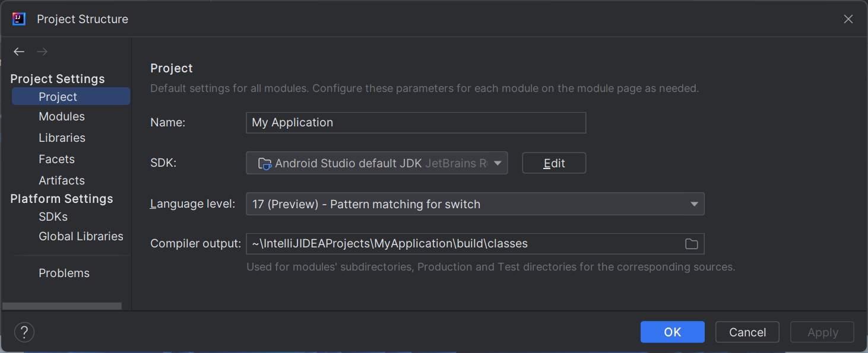Click the Language level label

(192, 204)
